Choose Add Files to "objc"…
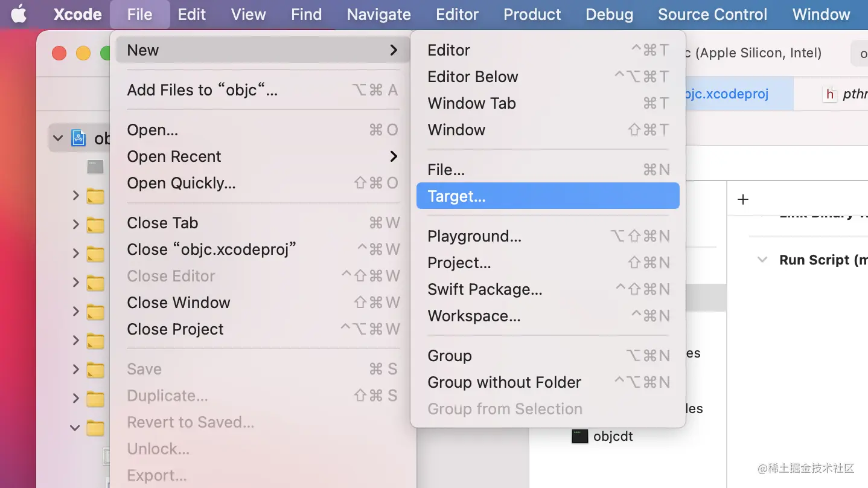 263,90
